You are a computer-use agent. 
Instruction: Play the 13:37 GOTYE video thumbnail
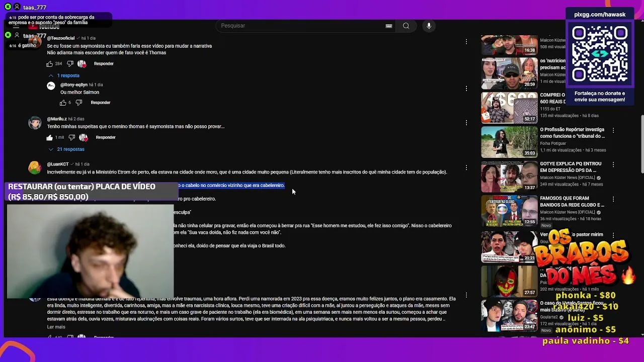coord(509,176)
